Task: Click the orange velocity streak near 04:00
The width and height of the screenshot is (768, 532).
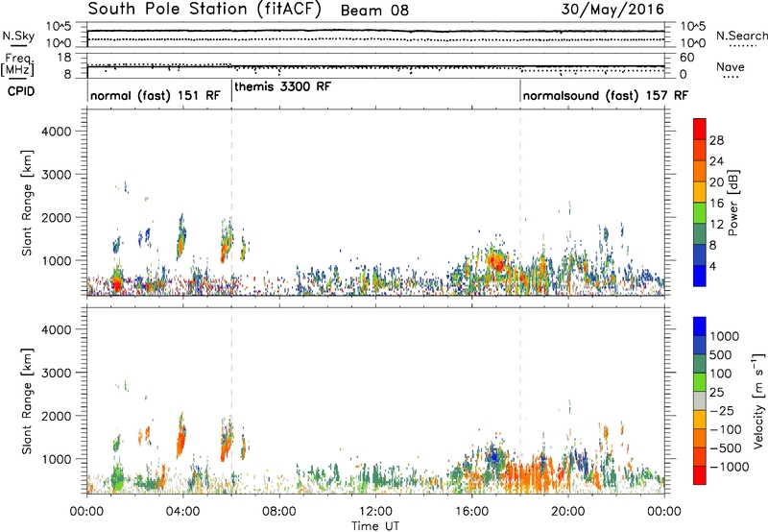Action: (x=180, y=439)
